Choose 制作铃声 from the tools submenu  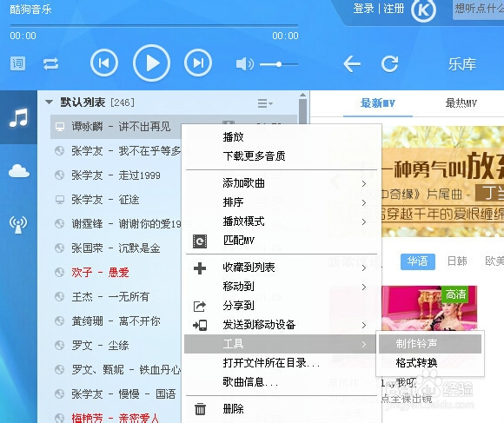click(430, 344)
